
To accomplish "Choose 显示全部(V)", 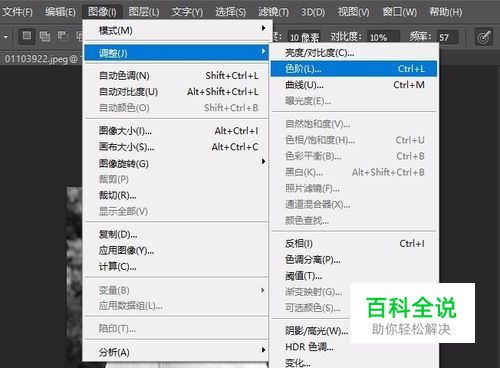I will [x=176, y=211].
